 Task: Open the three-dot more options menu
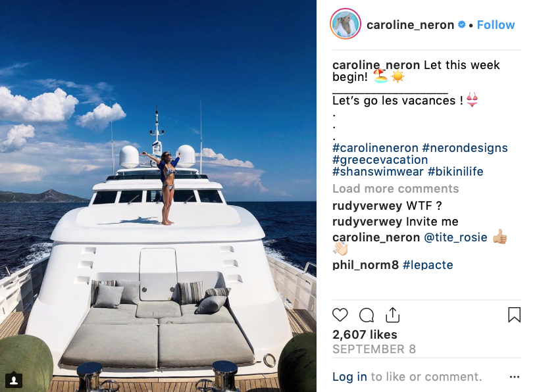coord(515,377)
